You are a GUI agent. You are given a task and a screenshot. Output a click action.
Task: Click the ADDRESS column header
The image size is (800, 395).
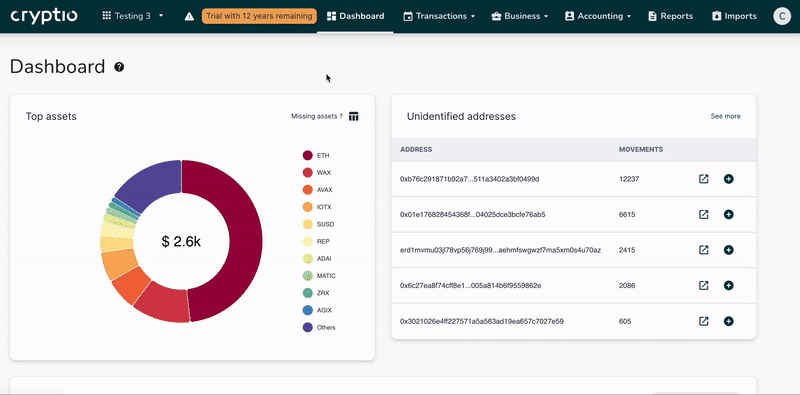[416, 150]
